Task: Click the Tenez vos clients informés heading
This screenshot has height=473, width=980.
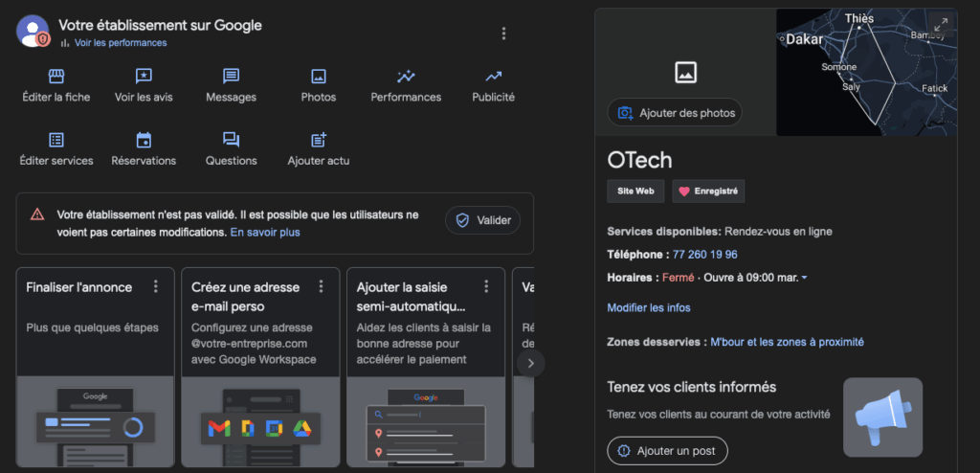Action: (692, 387)
